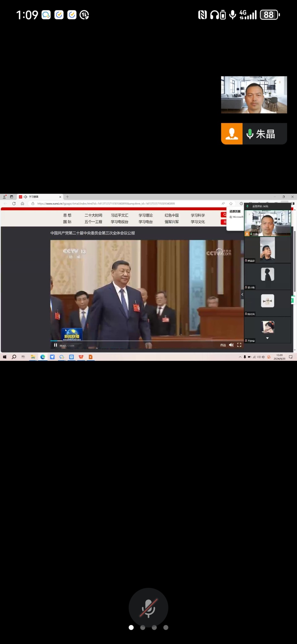The height and width of the screenshot is (644, 297).
Task: Click the video progress bar
Action: point(147,341)
